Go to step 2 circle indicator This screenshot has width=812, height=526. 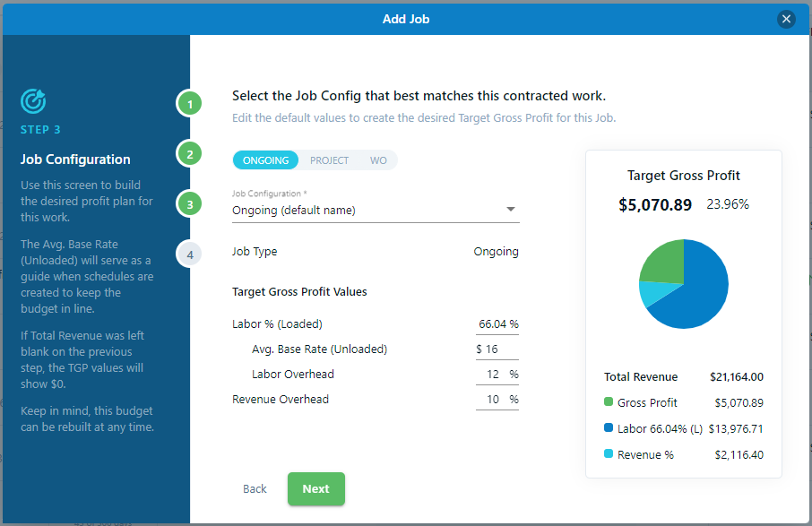tap(189, 154)
